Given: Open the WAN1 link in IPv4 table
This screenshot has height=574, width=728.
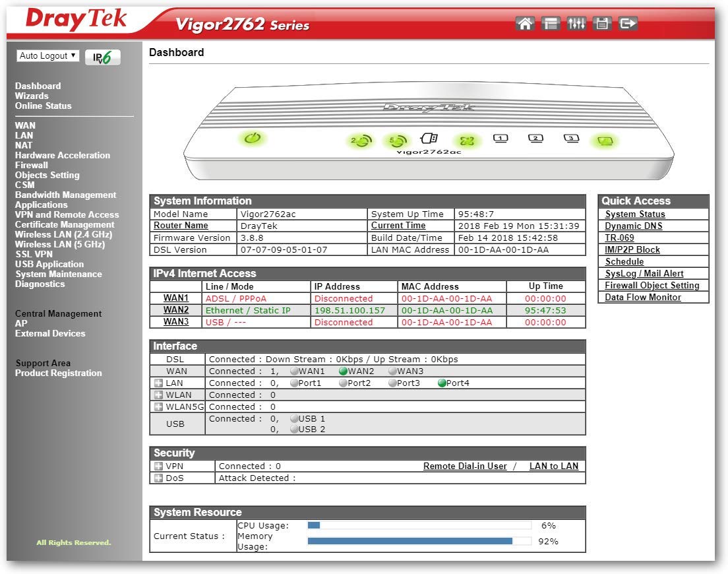Looking at the screenshot, I should [x=176, y=298].
